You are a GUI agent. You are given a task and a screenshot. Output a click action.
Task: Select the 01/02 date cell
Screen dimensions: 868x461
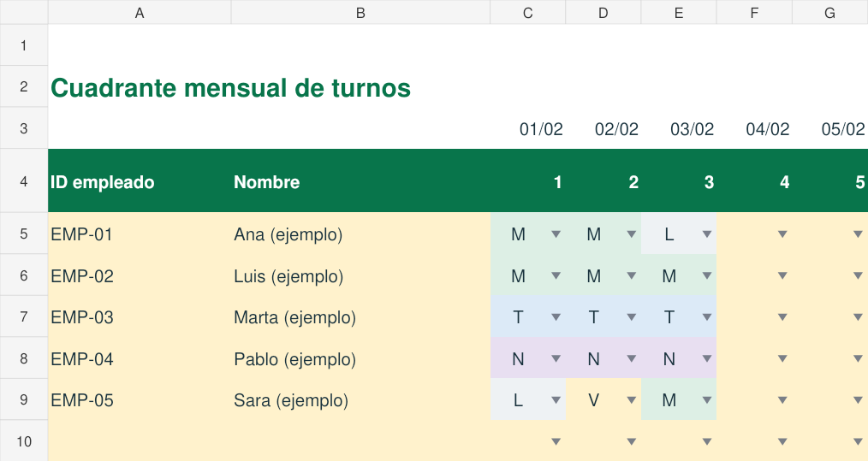pyautogui.click(x=528, y=128)
